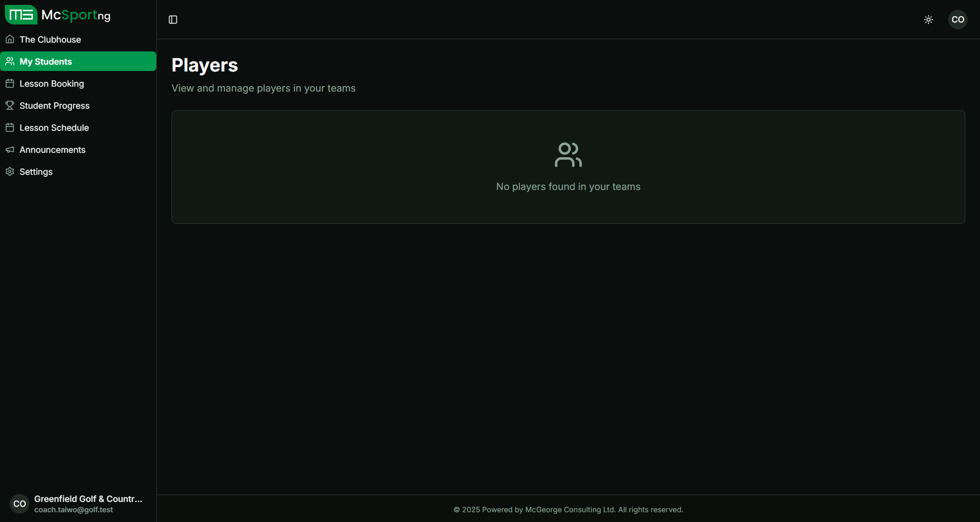This screenshot has height=522, width=980.
Task: Select Student Progress in sidebar
Action: (54, 106)
